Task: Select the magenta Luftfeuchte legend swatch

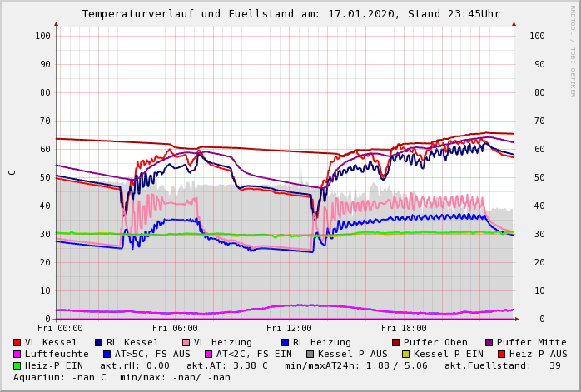Action: pos(17,354)
